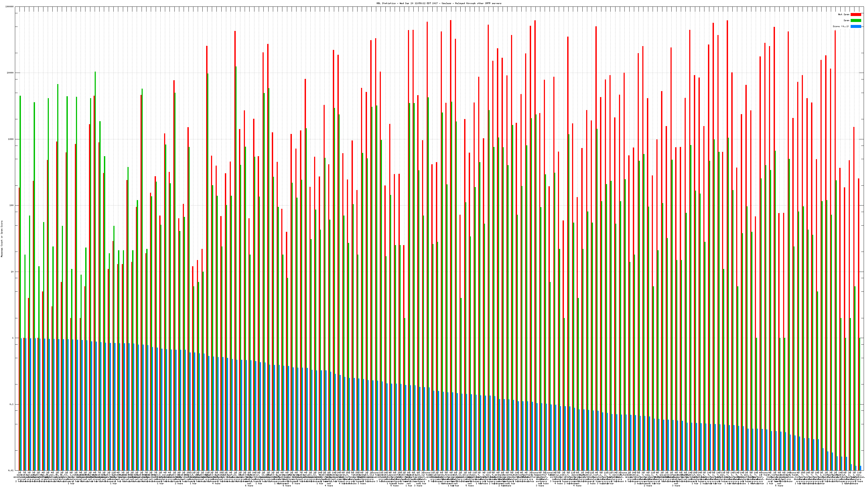Click the blue Score legend swatch
Image resolution: width=868 pixels, height=488 pixels.
[856, 26]
